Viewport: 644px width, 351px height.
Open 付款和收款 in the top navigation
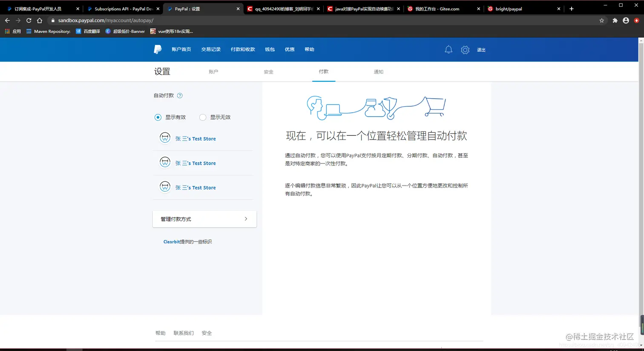pyautogui.click(x=243, y=49)
